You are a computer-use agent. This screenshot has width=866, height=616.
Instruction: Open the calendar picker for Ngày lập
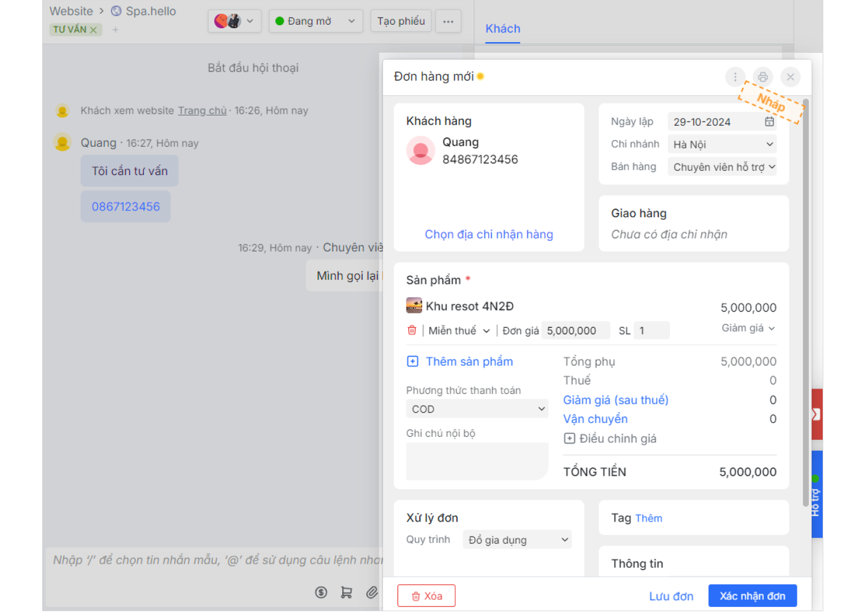pos(769,122)
